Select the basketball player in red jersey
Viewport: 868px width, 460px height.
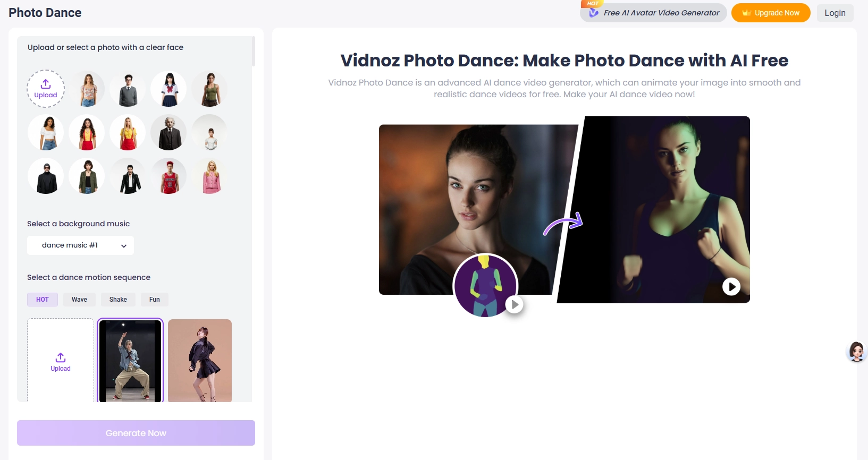coord(169,176)
